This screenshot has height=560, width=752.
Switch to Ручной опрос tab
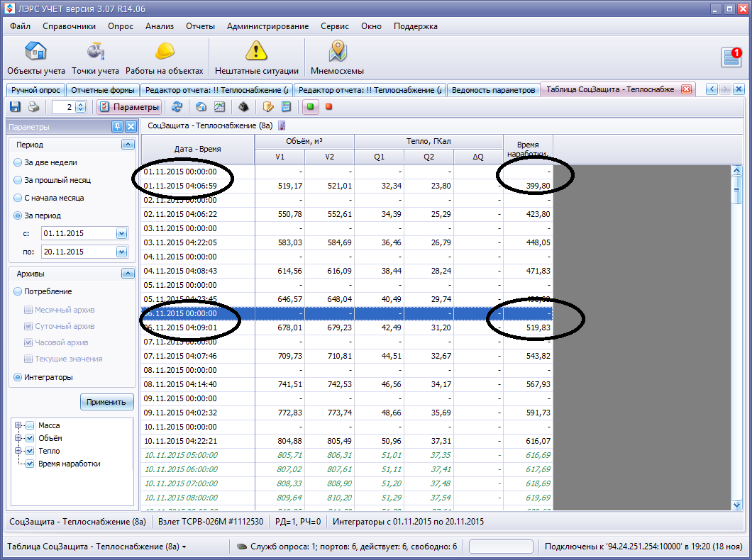(35, 90)
